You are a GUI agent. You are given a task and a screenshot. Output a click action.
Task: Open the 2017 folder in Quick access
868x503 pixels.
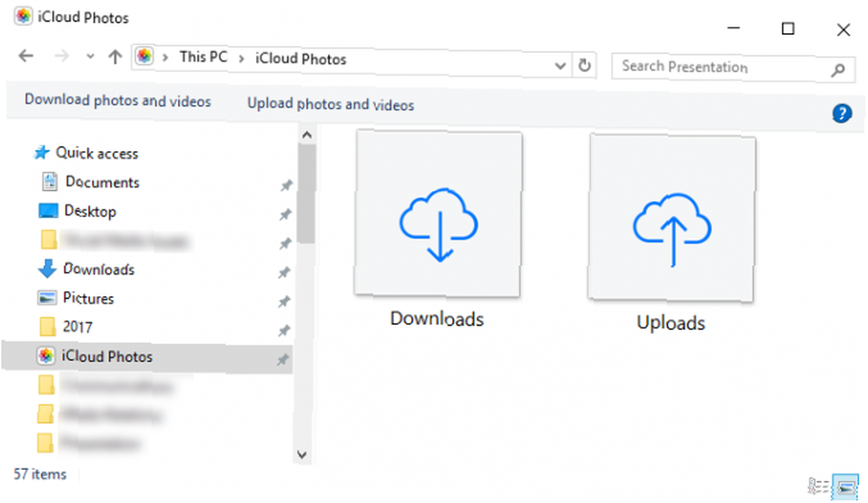point(77,327)
